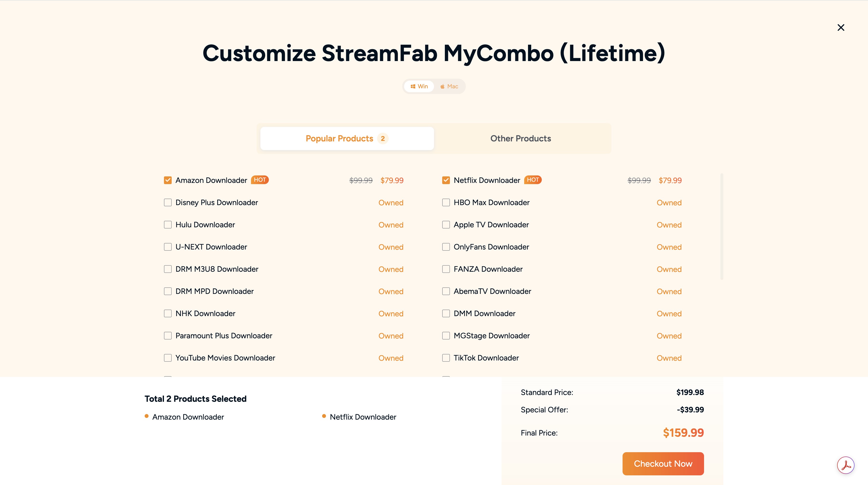Check the OnlyFans Downloader box
The width and height of the screenshot is (868, 485).
click(446, 247)
